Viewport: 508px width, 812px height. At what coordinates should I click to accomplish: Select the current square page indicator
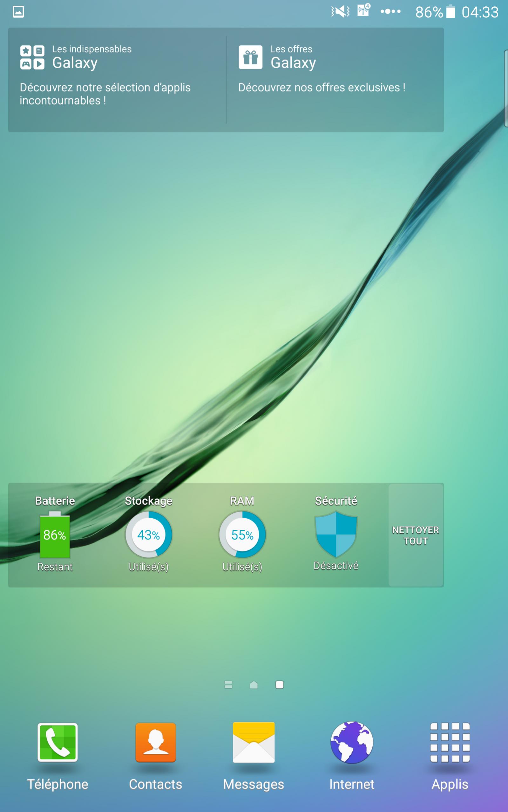click(280, 684)
